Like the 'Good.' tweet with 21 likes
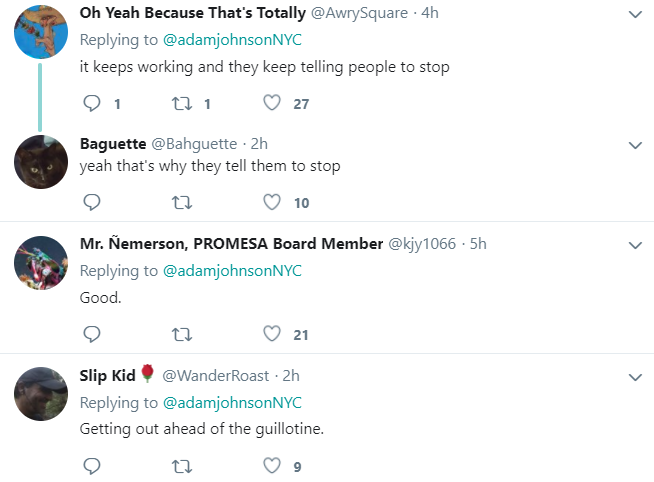 tap(272, 334)
